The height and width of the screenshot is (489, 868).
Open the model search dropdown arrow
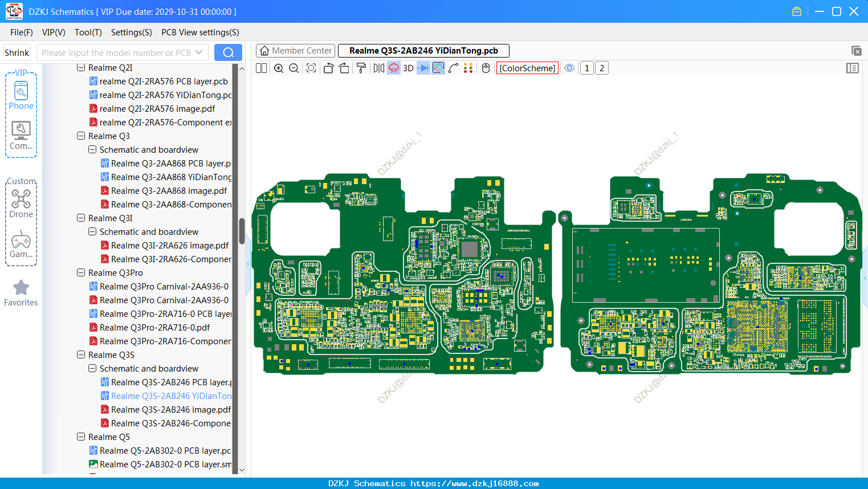(199, 52)
